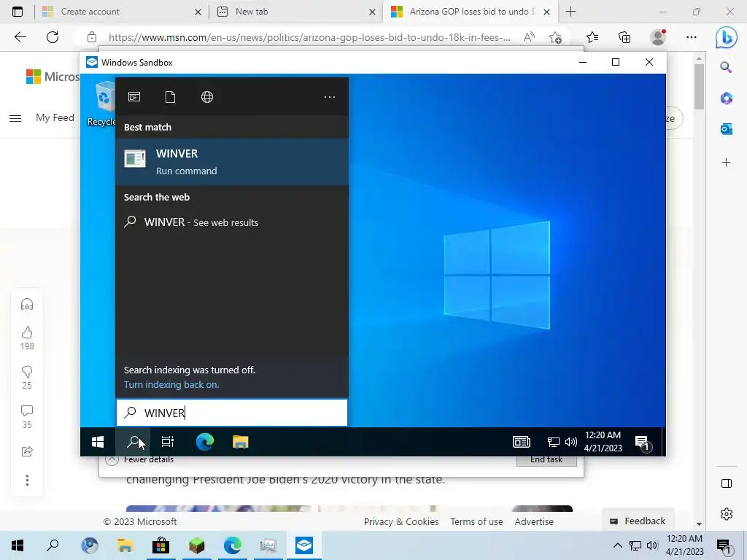Viewport: 747px width, 560px height.
Task: Open the three-dot options in sandbox search panel
Action: coord(330,97)
